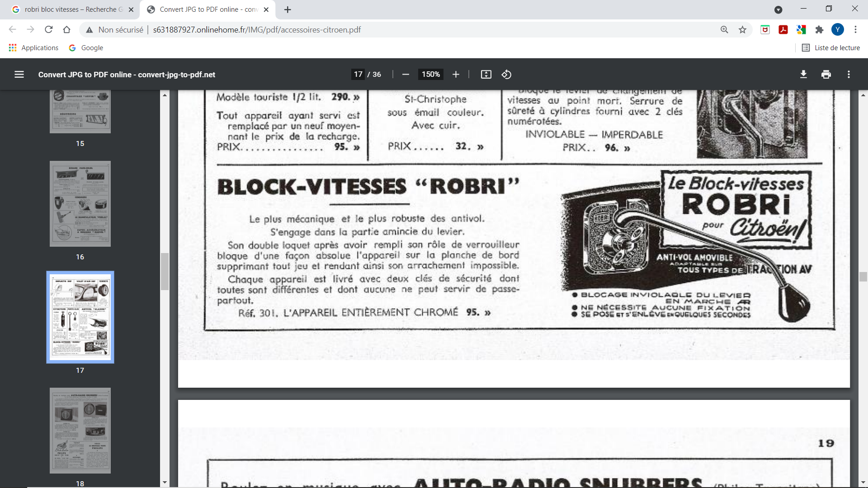Image resolution: width=868 pixels, height=488 pixels.
Task: Open PDF viewer more actions menu
Action: (x=849, y=75)
